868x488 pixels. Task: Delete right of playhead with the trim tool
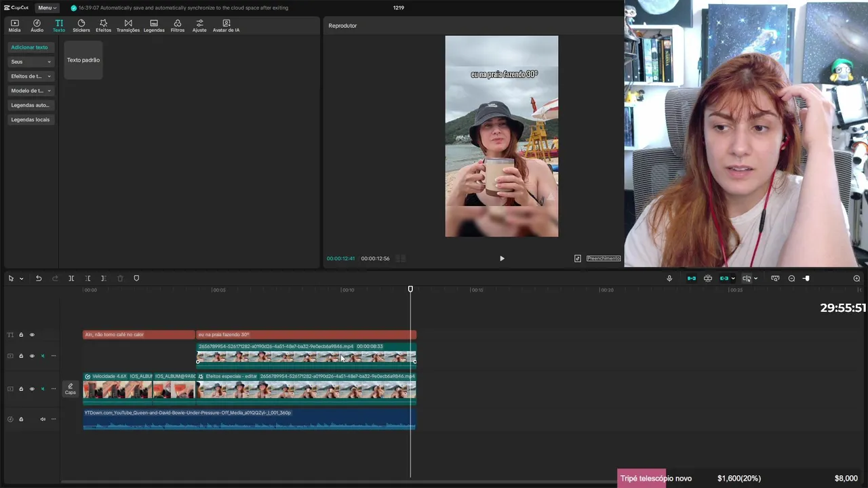pyautogui.click(x=103, y=279)
